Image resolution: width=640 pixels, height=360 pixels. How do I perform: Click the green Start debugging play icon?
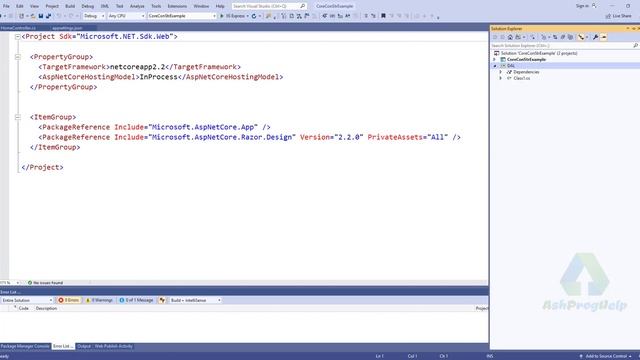[x=222, y=16]
